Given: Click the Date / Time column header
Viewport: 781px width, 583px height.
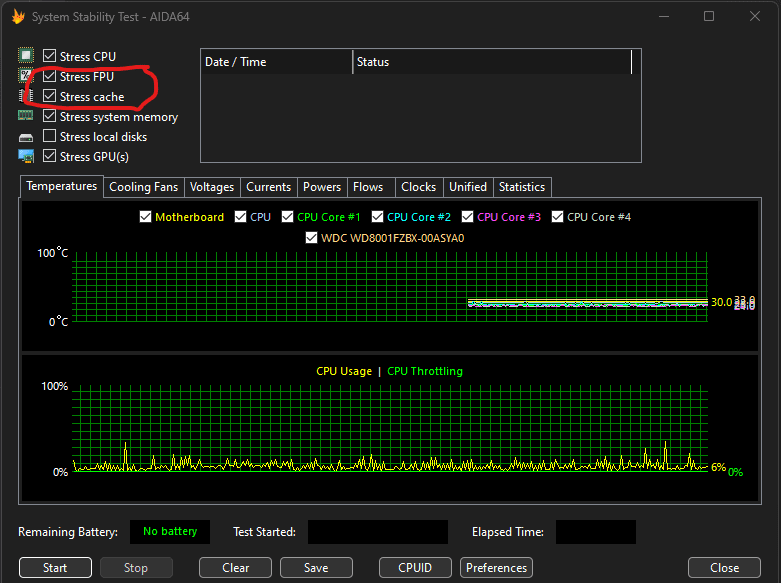Looking at the screenshot, I should coord(277,62).
